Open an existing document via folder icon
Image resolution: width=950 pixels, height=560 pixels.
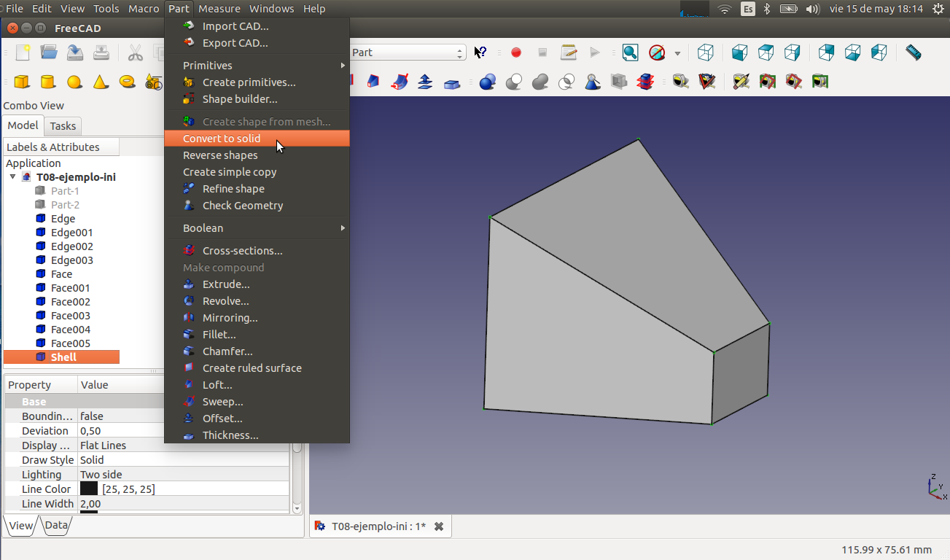tap(49, 52)
